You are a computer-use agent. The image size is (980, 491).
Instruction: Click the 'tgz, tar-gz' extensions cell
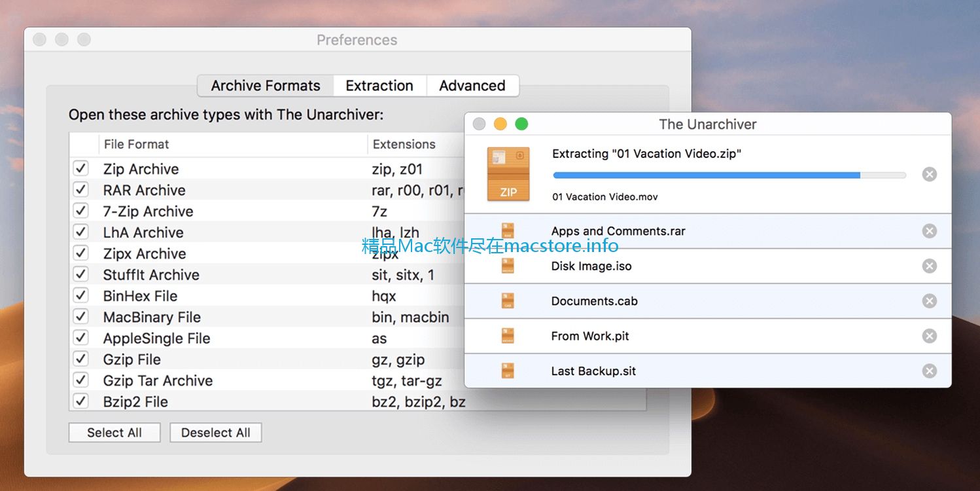pos(407,380)
